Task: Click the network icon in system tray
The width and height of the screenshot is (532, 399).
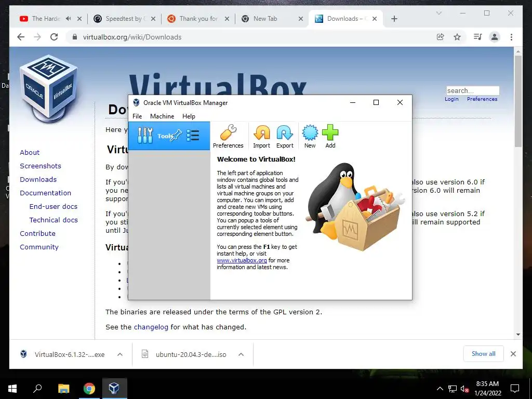Action: 453,389
